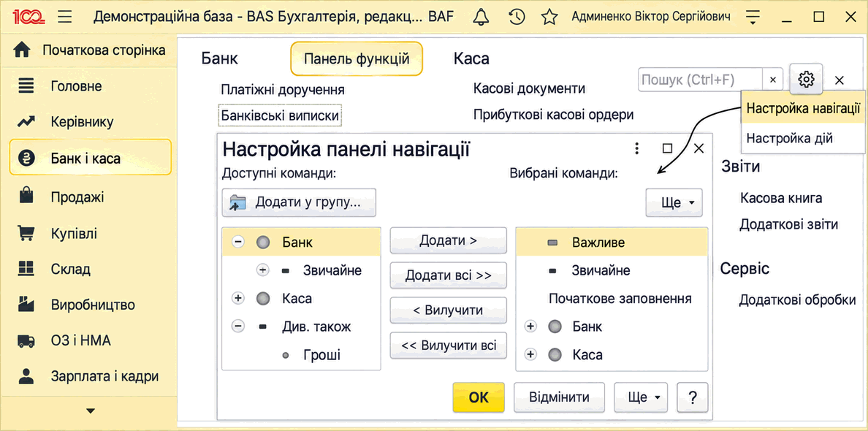Screen dimensions: 868x431
Task: Select Настройка навігації menu item
Action: 803,108
